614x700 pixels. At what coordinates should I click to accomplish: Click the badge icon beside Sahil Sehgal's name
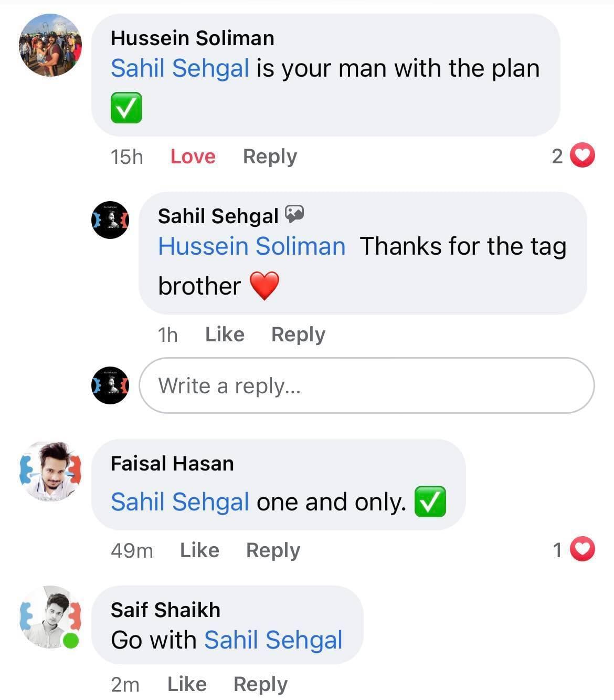(294, 214)
